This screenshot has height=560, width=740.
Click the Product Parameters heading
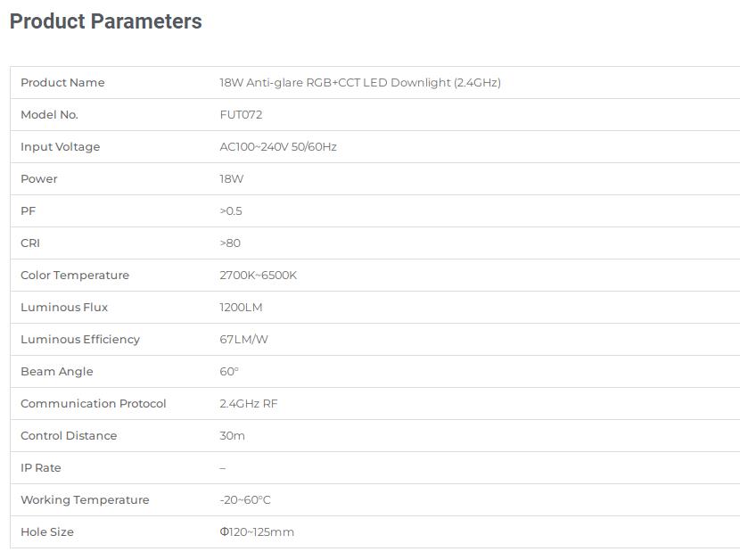[106, 21]
